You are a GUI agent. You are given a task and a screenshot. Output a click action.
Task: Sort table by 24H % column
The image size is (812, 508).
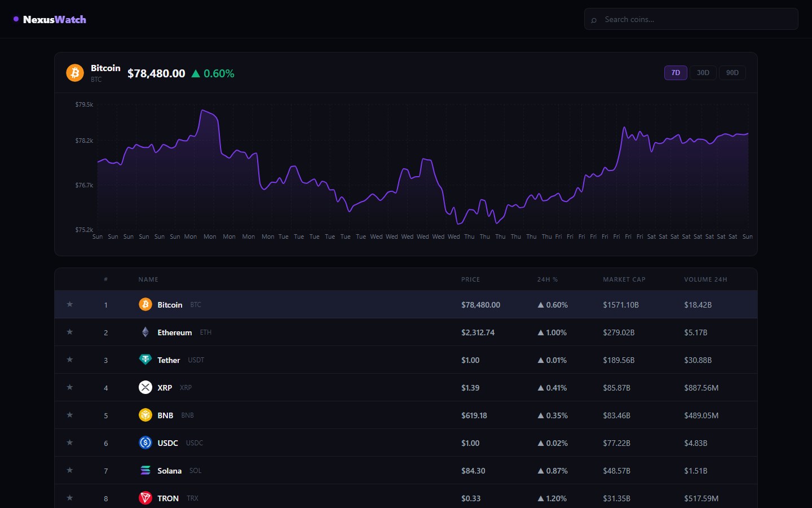pos(548,279)
